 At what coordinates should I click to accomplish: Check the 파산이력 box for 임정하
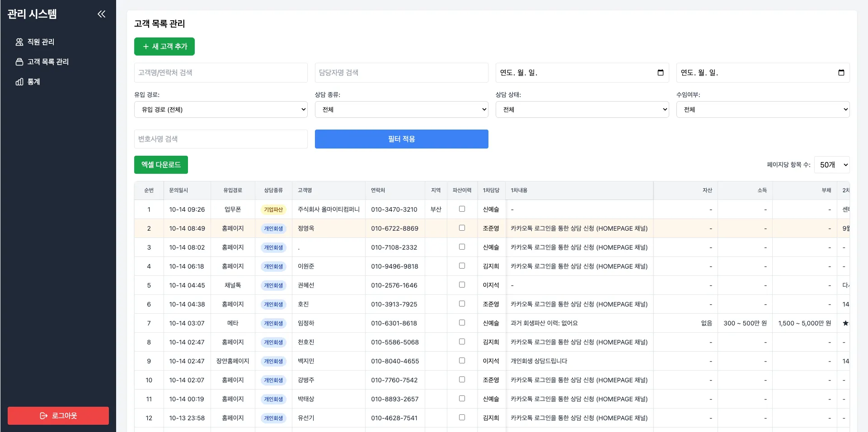click(462, 323)
